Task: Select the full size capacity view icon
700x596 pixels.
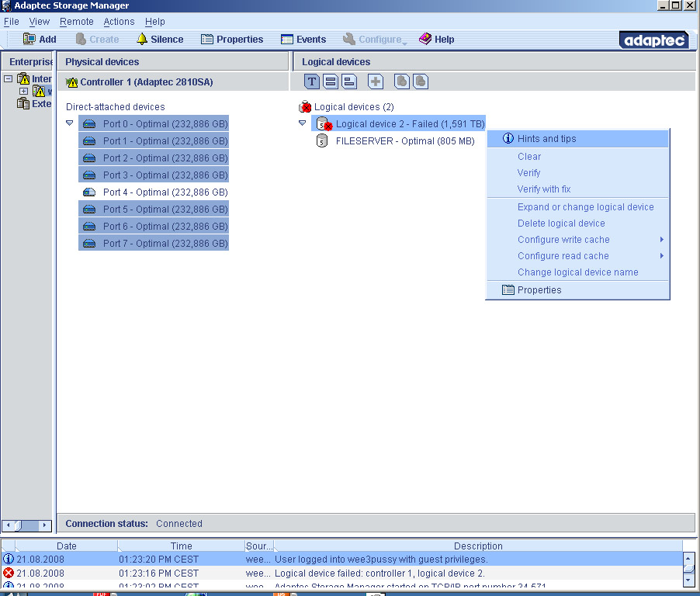Action: point(331,81)
